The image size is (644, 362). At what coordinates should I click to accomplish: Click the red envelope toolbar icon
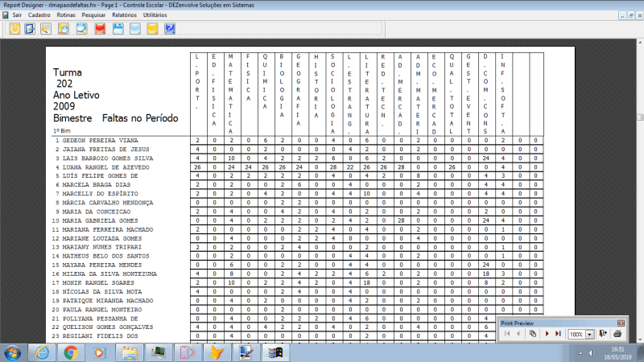(x=101, y=29)
